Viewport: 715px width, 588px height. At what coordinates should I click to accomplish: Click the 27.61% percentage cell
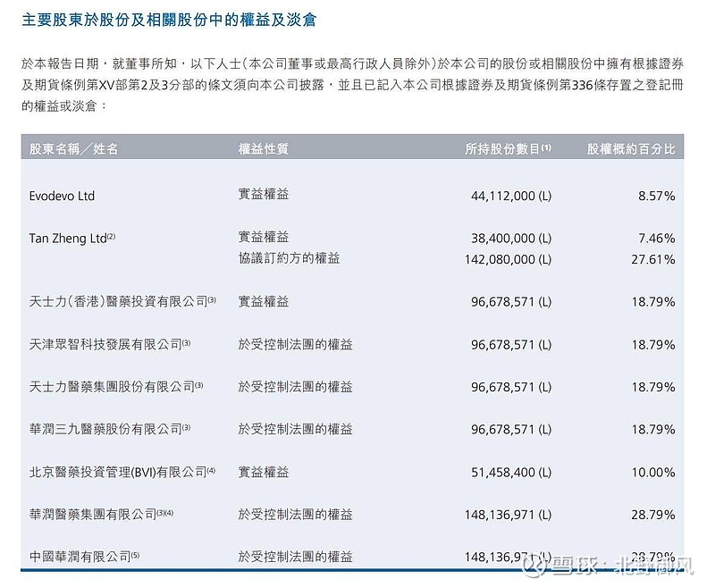coord(653,259)
